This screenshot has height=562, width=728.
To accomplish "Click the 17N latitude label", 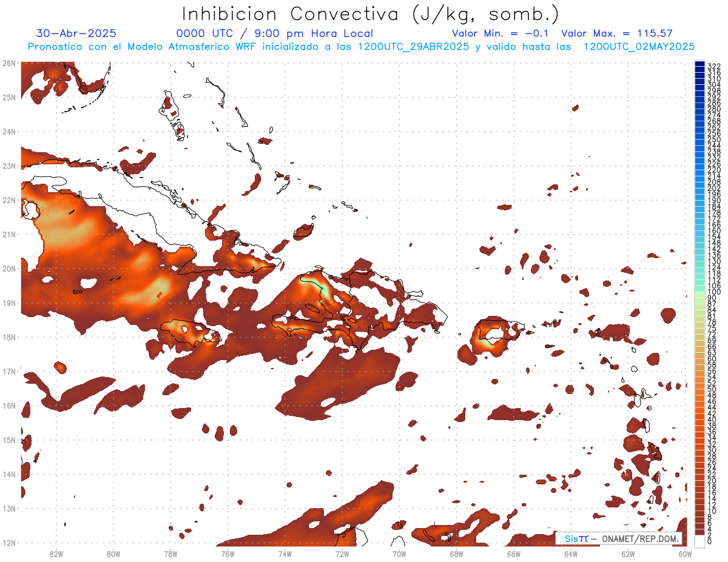I will (x=8, y=371).
